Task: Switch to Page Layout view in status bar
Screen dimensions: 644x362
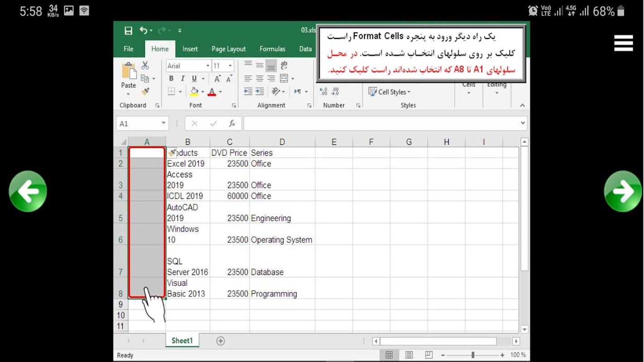Action: 409,355
